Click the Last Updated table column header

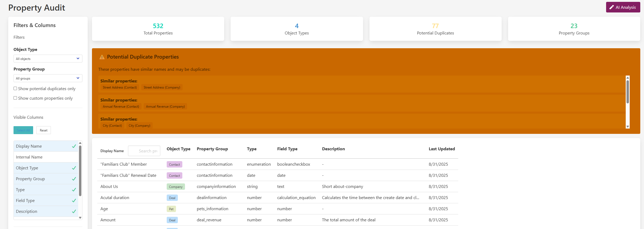[442, 149]
